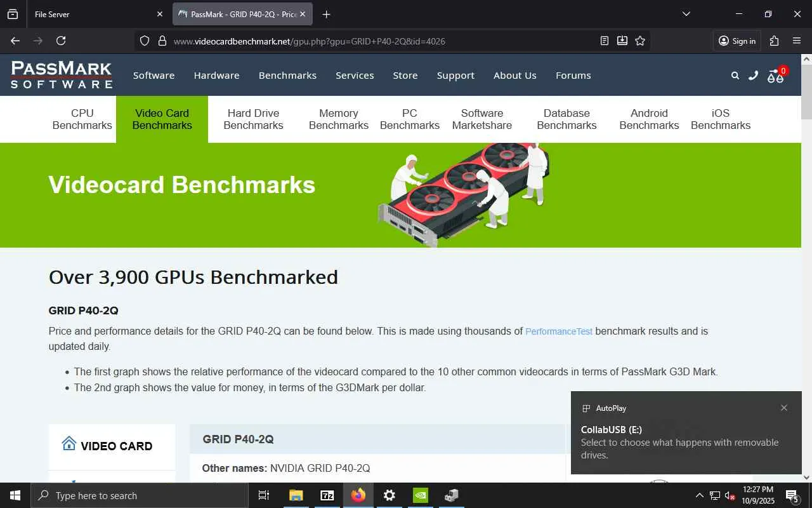The width and height of the screenshot is (812, 508).
Task: Open the Database Benchmarks tab
Action: [566, 119]
